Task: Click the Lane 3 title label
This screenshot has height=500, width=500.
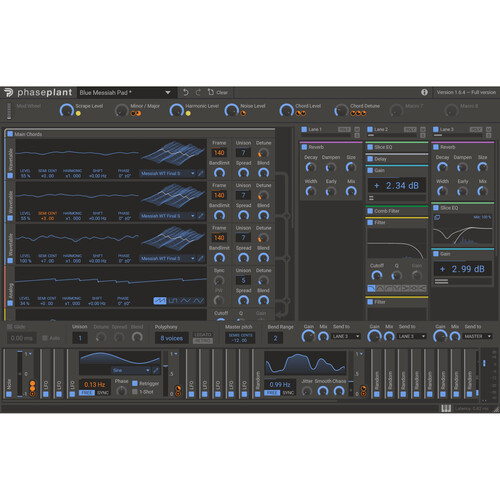Action: tap(446, 129)
